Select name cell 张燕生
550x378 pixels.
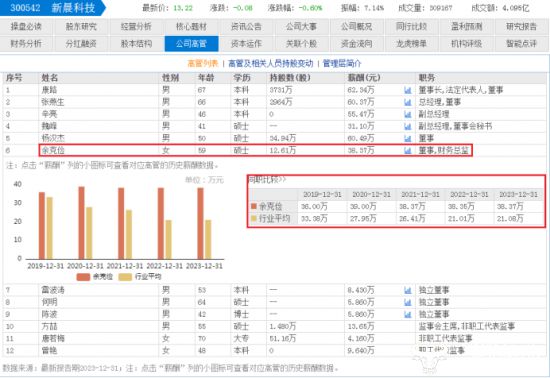53,102
